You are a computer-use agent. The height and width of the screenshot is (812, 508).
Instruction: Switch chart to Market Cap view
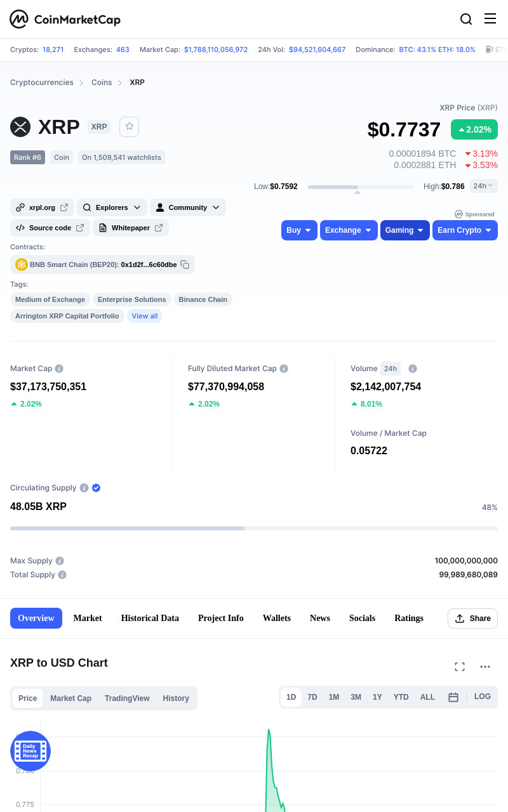click(x=71, y=698)
